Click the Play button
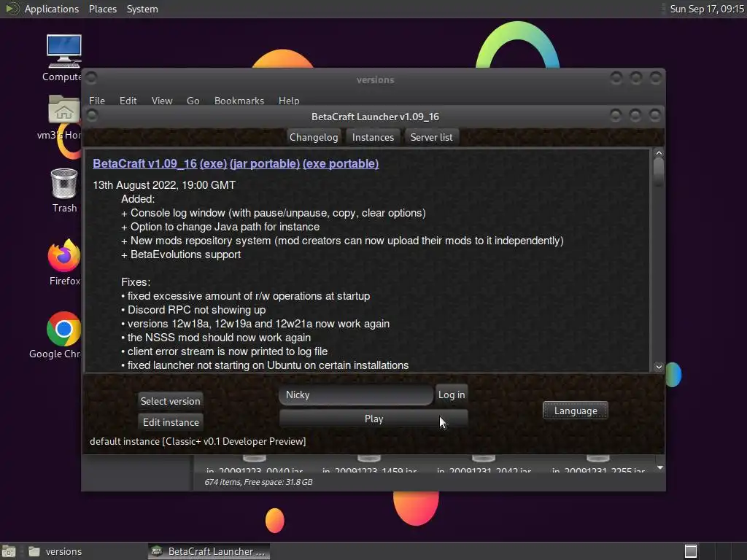 [373, 419]
